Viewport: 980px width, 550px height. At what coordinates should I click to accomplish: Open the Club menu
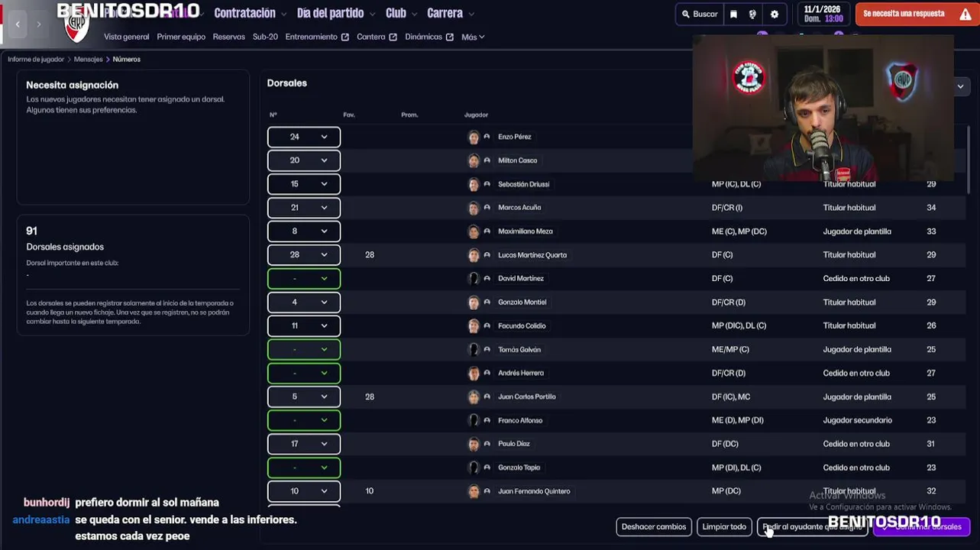click(401, 13)
